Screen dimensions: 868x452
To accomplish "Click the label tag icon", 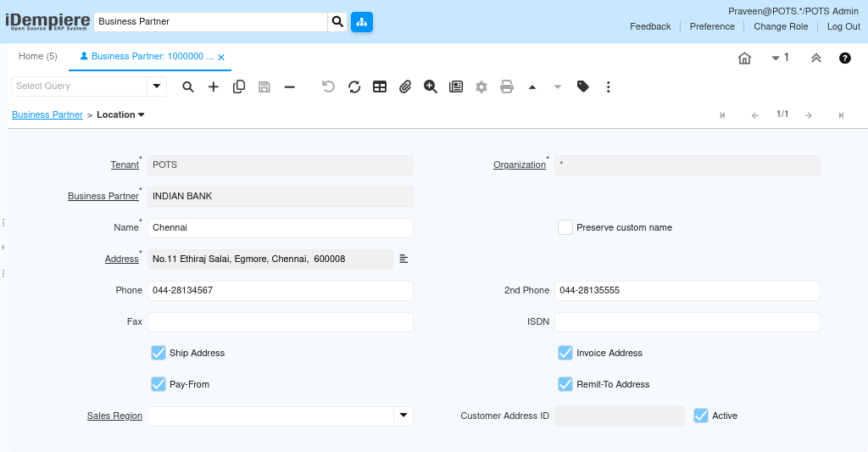I will [x=583, y=87].
